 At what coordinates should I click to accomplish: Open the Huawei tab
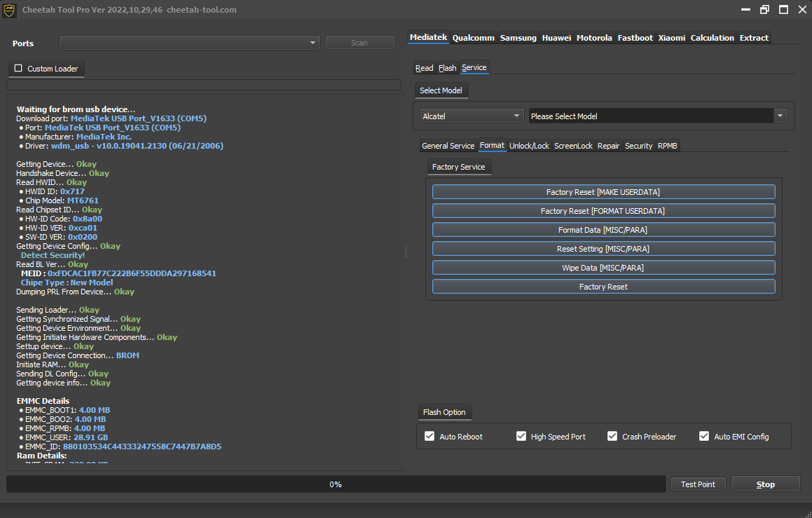(556, 38)
